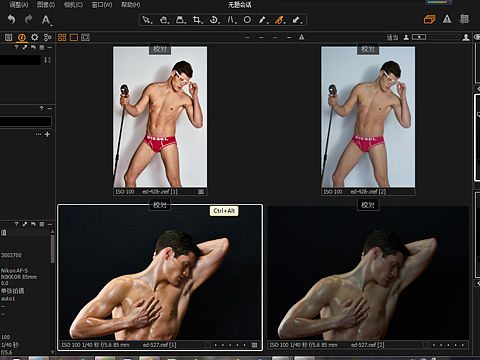
Task: Select the Keystone correction tool
Action: pyautogui.click(x=232, y=20)
